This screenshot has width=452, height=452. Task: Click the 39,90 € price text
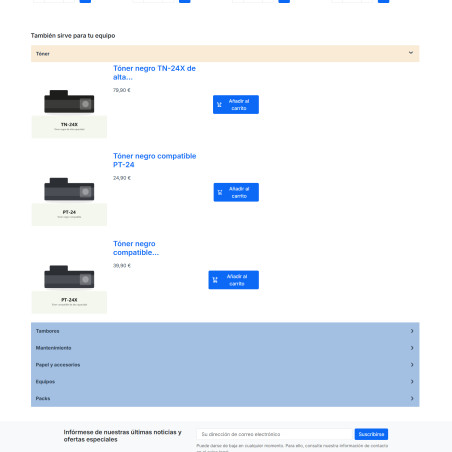122,266
